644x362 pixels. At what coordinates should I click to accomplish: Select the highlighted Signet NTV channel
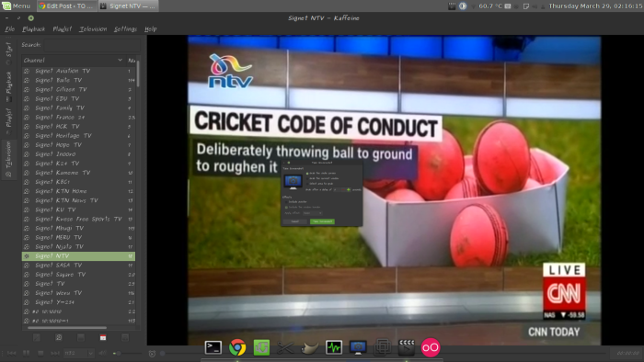click(78, 256)
